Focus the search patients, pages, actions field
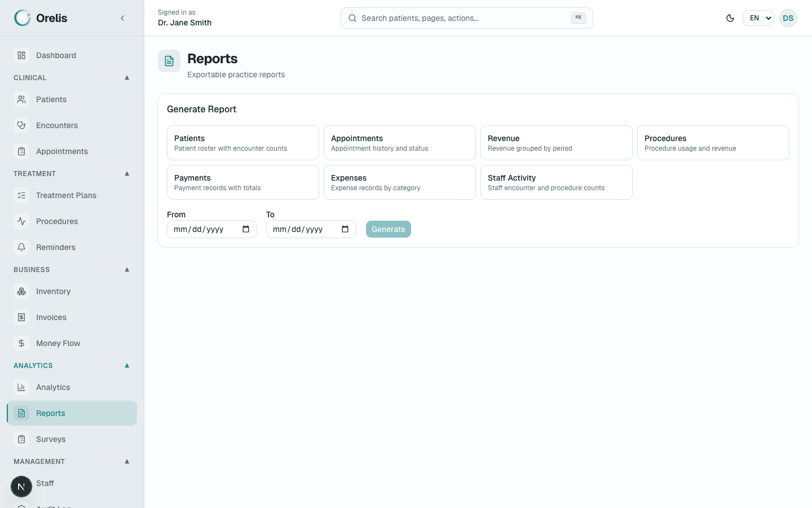Image resolution: width=812 pixels, height=508 pixels. pyautogui.click(x=467, y=18)
